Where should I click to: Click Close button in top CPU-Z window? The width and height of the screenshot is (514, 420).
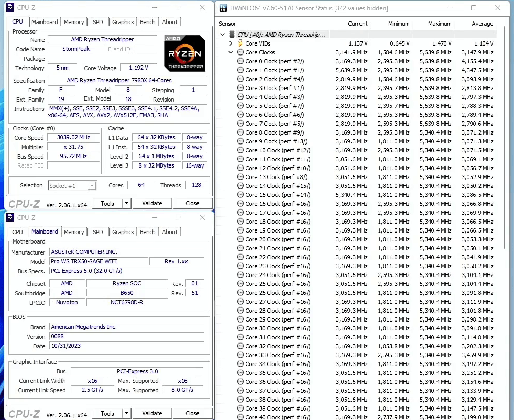coord(192,203)
